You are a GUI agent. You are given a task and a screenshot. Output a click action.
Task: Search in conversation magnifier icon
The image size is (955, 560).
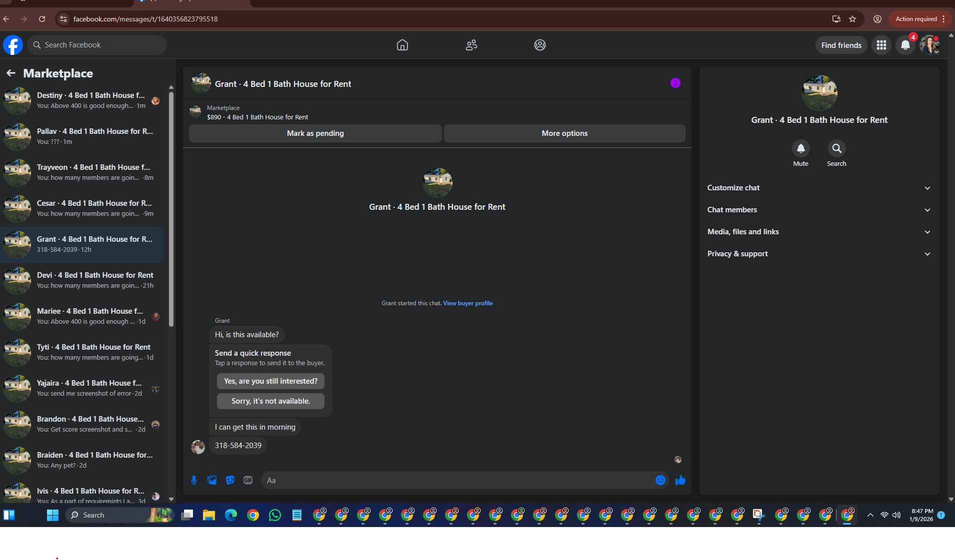pos(836,148)
